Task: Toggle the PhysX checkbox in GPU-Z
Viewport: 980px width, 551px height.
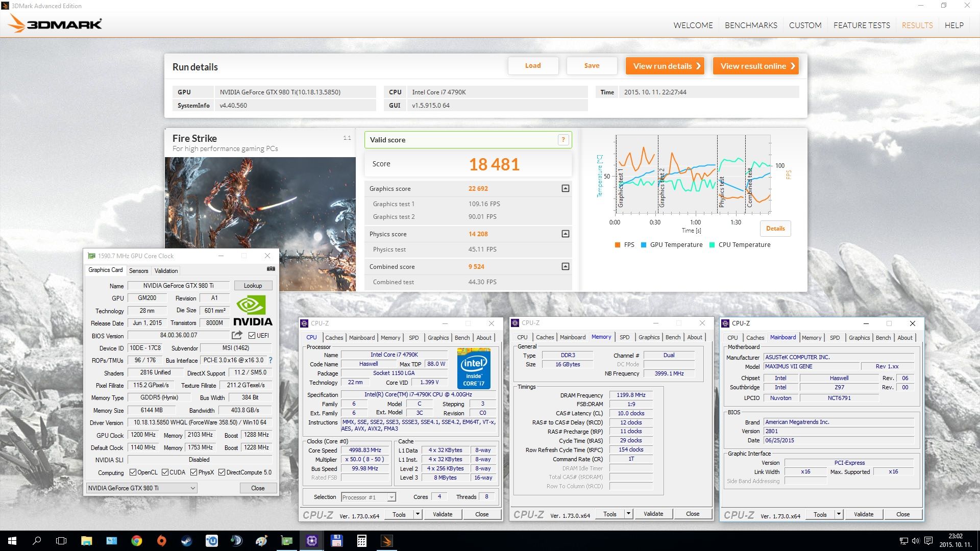Action: pos(193,472)
